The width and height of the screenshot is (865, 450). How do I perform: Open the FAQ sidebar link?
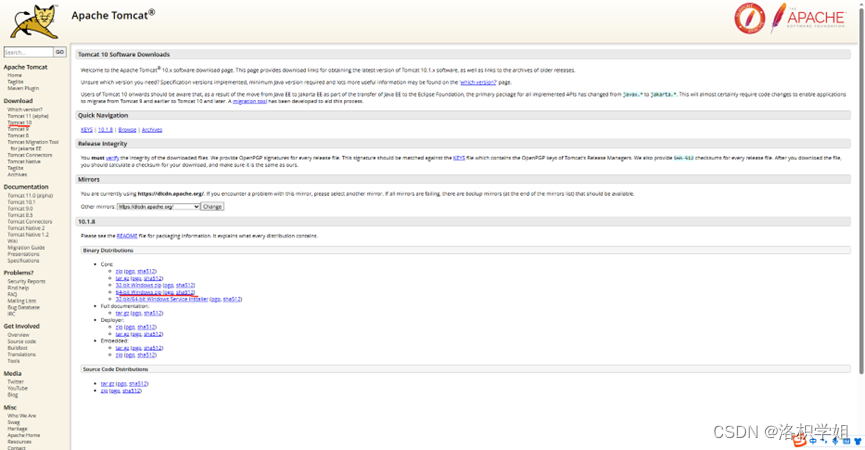click(12, 294)
